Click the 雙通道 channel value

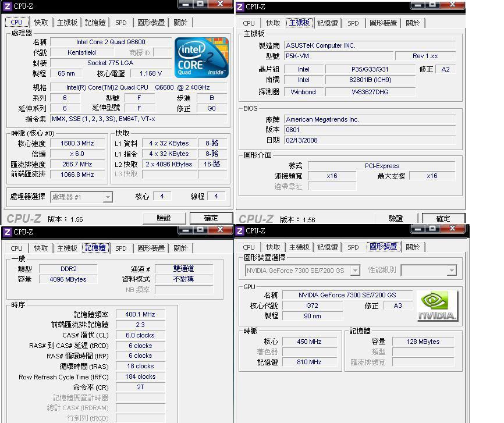184,269
